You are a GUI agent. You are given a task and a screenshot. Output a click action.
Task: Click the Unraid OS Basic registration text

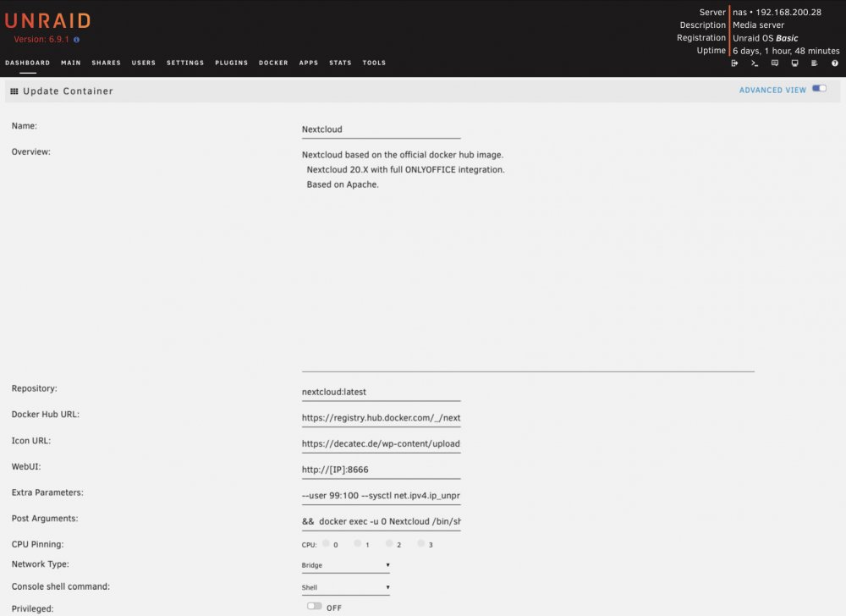(x=765, y=38)
